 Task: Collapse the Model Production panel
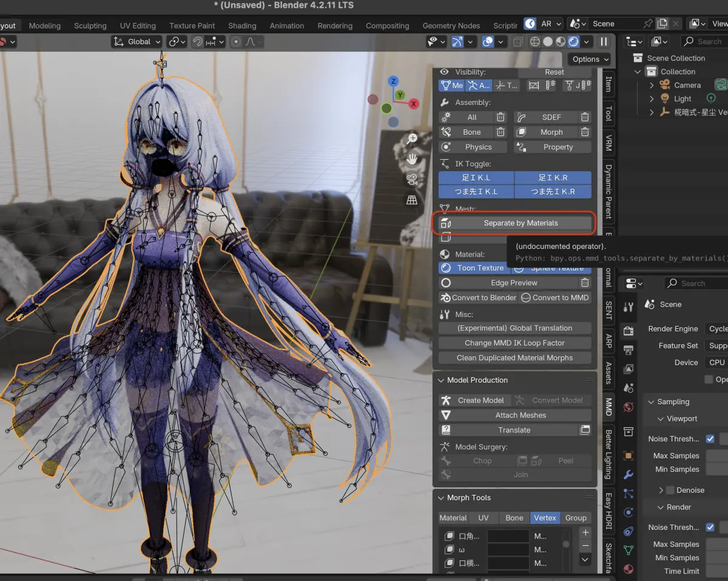pos(440,380)
